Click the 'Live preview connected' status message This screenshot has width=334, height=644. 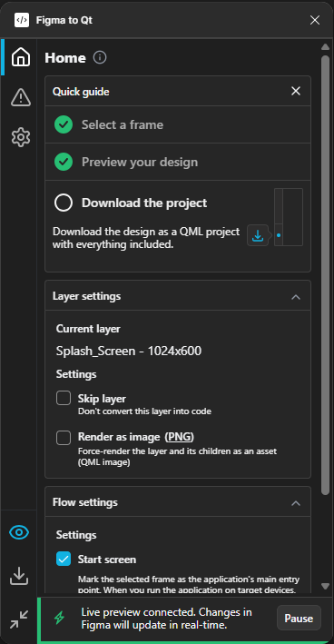(167, 619)
